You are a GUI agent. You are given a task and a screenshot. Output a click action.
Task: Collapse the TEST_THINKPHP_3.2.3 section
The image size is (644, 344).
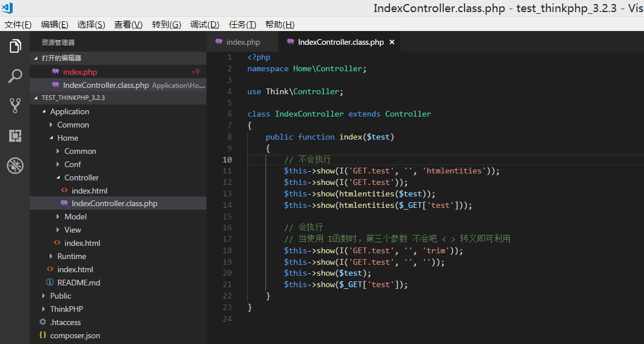click(118, 98)
